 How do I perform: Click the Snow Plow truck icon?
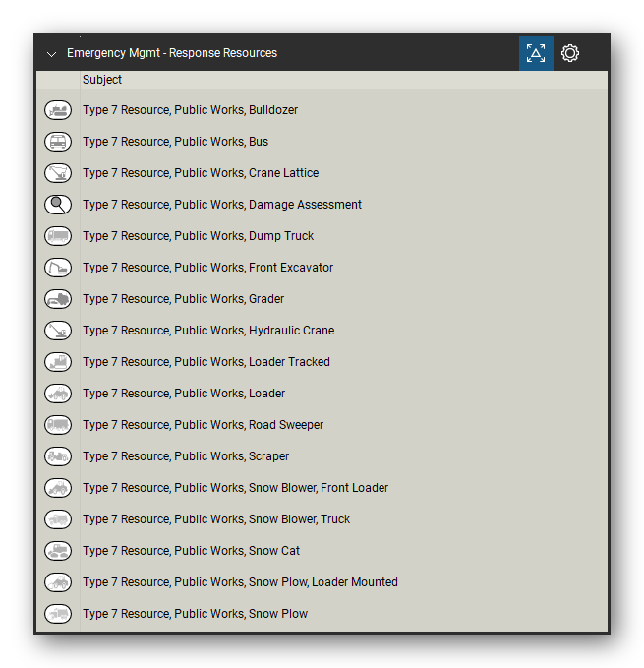pos(58,614)
